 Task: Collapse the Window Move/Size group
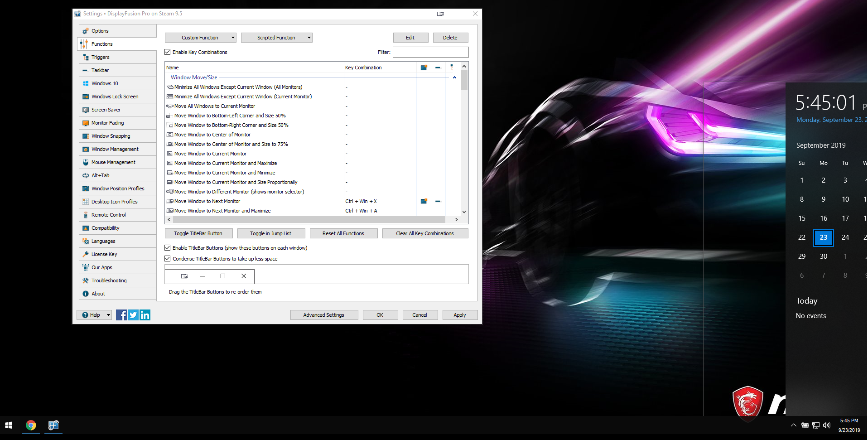pyautogui.click(x=454, y=77)
